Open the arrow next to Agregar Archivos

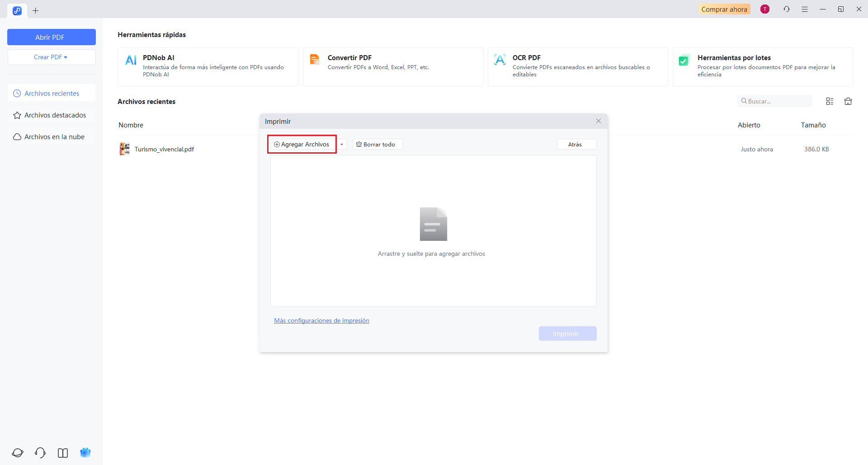[x=342, y=144]
